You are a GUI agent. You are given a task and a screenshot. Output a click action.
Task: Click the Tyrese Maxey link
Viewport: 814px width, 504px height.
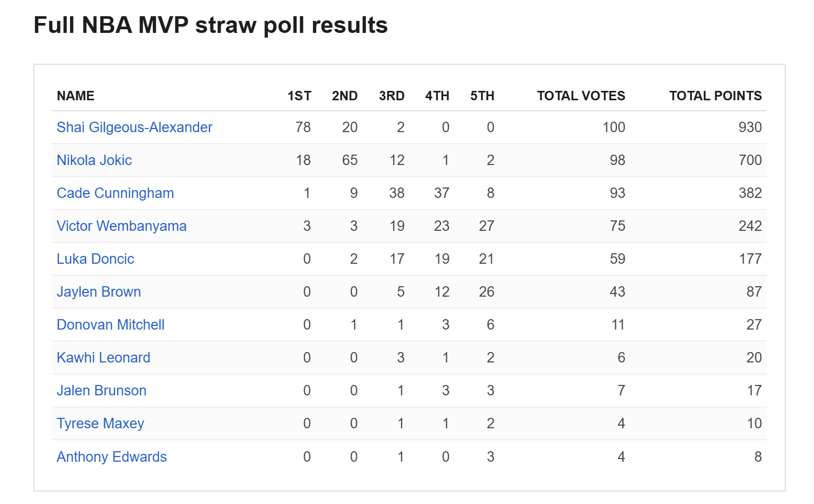(100, 424)
